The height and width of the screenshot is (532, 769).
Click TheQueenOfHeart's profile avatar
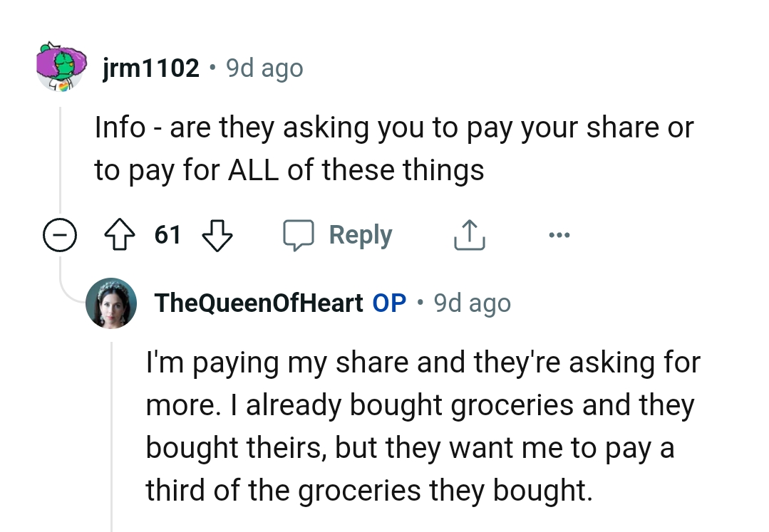(111, 302)
